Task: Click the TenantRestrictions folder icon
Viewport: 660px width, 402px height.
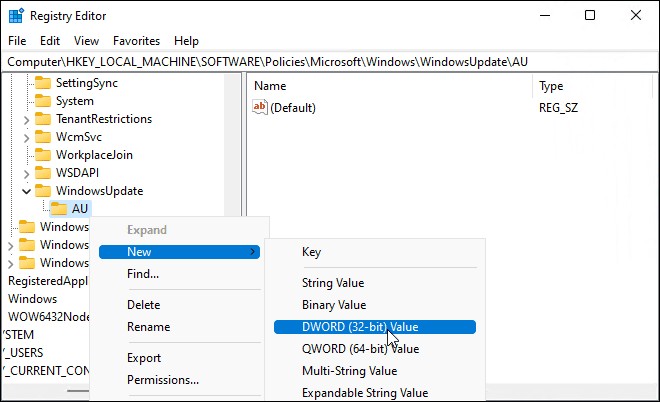Action: (43, 119)
